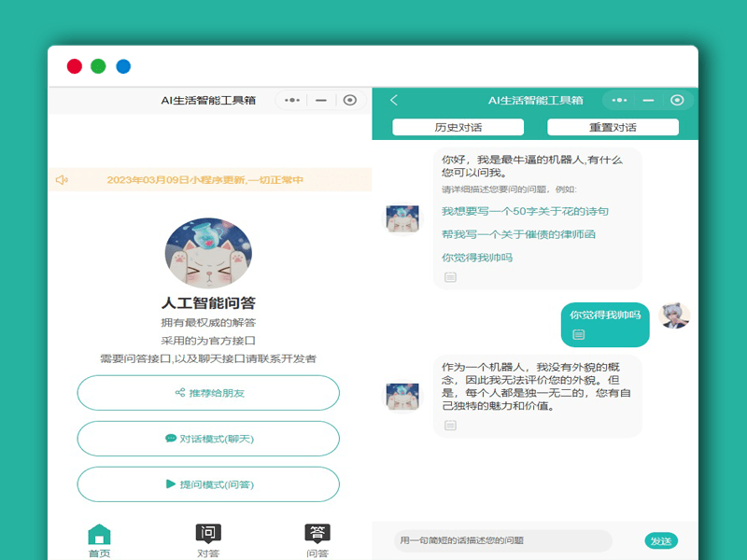The width and height of the screenshot is (747, 560).
Task: Click the blue window dot
Action: coord(123,66)
